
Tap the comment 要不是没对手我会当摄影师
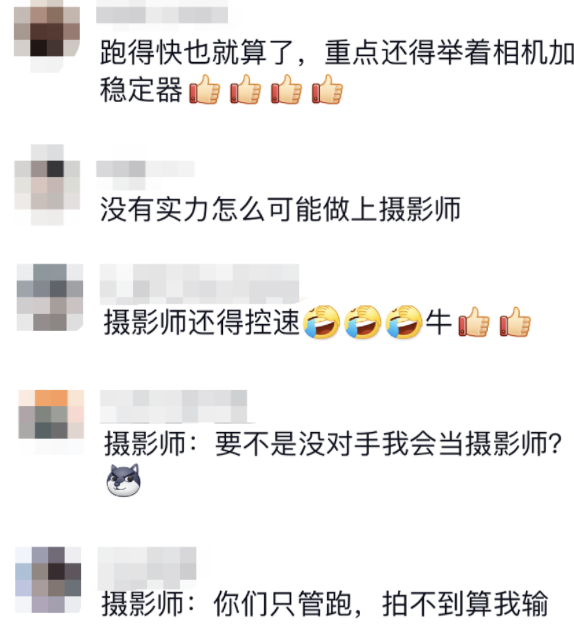pyautogui.click(x=333, y=443)
